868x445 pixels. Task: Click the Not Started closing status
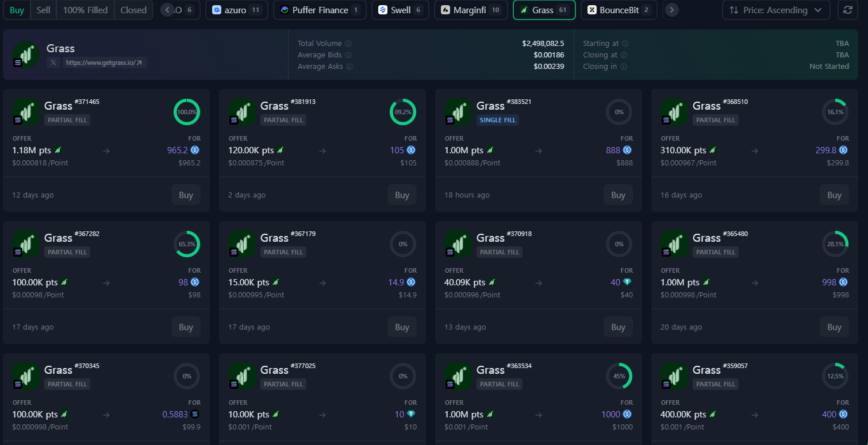829,67
